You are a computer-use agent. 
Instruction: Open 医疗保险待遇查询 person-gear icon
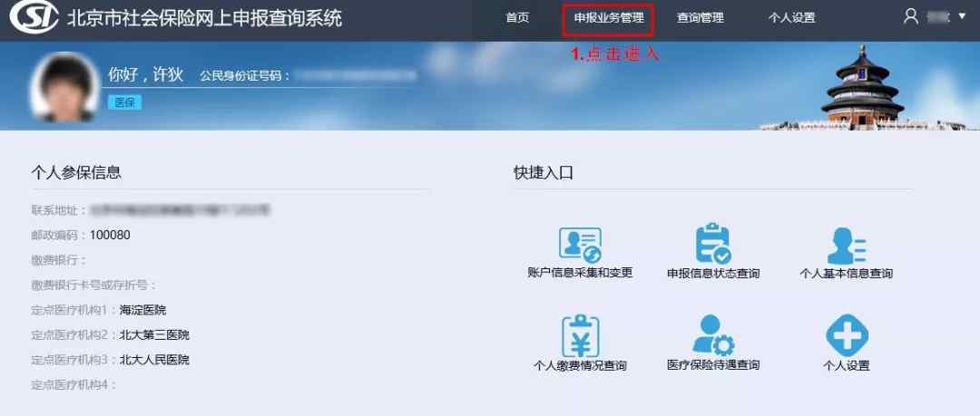pos(713,334)
